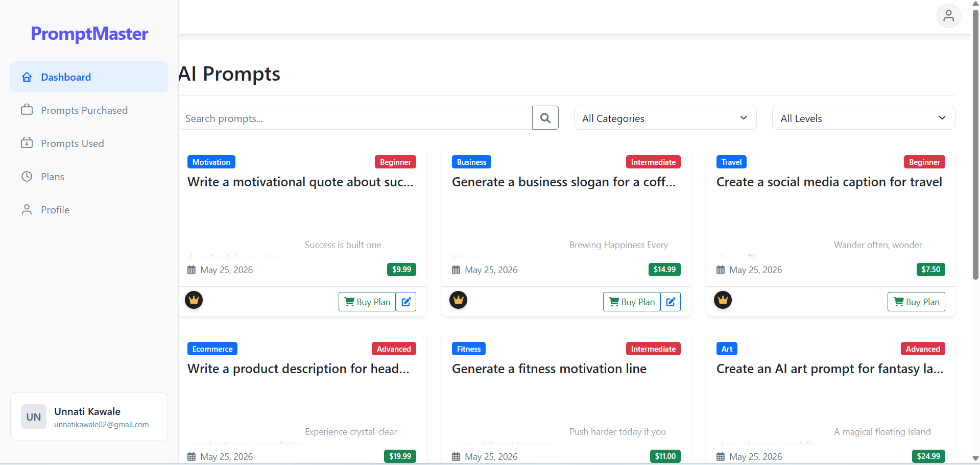Buy Plan for the motivational quote prompt

(367, 302)
